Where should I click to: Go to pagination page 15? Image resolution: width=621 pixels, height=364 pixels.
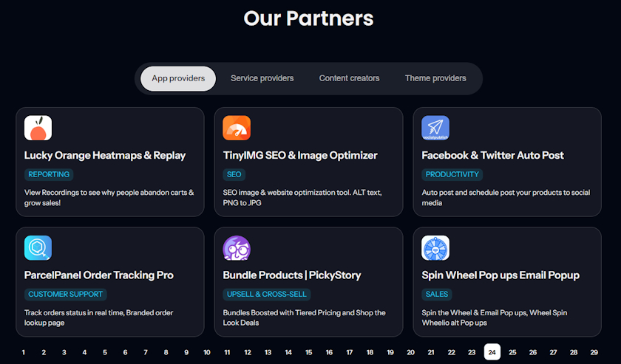309,352
